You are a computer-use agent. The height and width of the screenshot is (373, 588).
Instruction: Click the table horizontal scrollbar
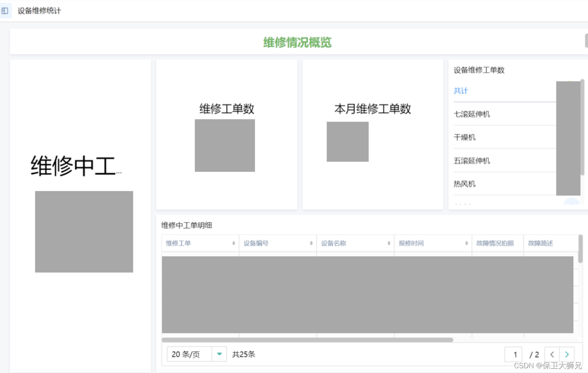pyautogui.click(x=307, y=340)
